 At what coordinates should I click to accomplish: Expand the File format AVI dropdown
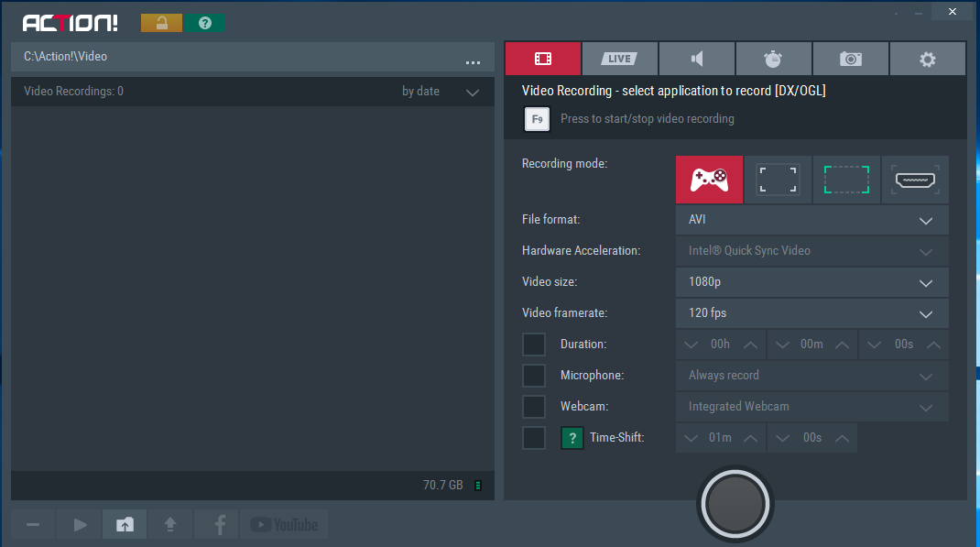[x=811, y=221]
